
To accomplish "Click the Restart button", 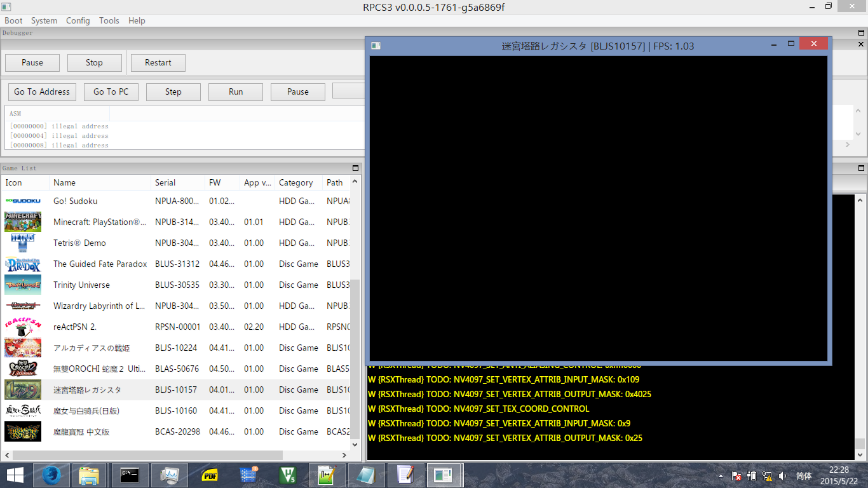I will [158, 62].
